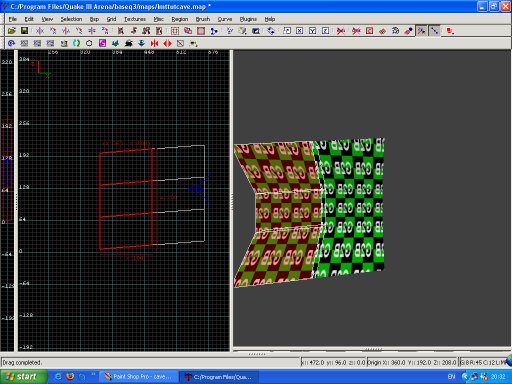
Task: Hollow the selected brush
Action: [201, 31]
